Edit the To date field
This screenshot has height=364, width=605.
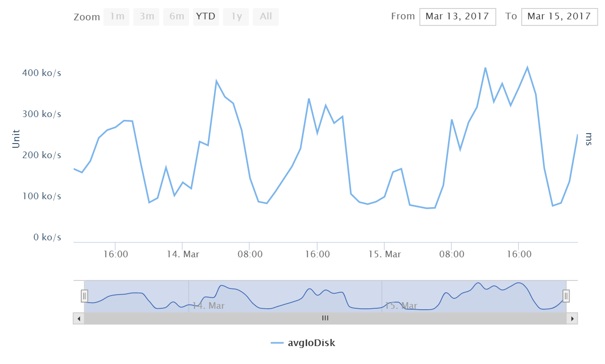[x=559, y=17]
